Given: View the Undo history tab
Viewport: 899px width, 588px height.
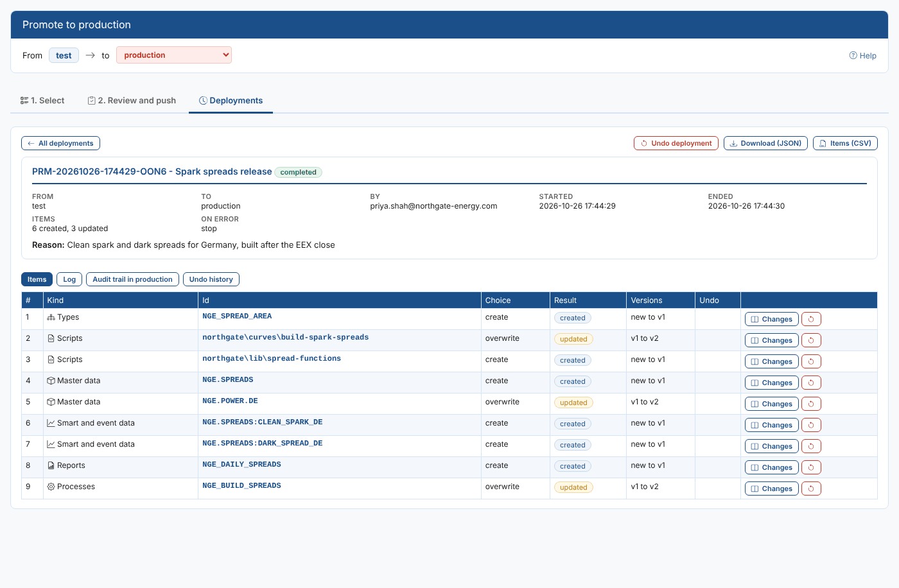Looking at the screenshot, I should tap(211, 279).
